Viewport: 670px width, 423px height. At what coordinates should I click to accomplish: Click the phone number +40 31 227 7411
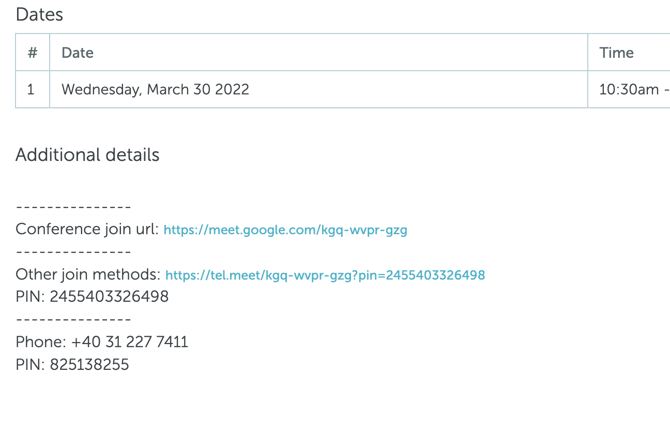coord(129,342)
